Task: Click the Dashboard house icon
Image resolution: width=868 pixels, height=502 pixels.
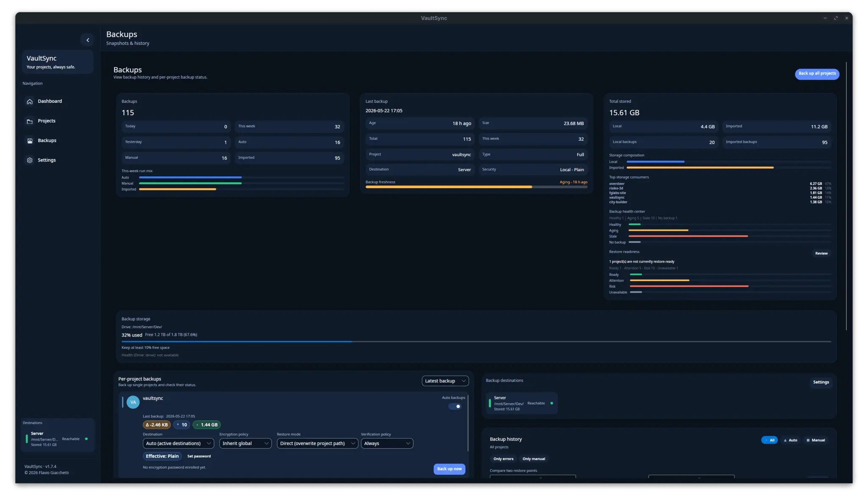Action: [30, 101]
